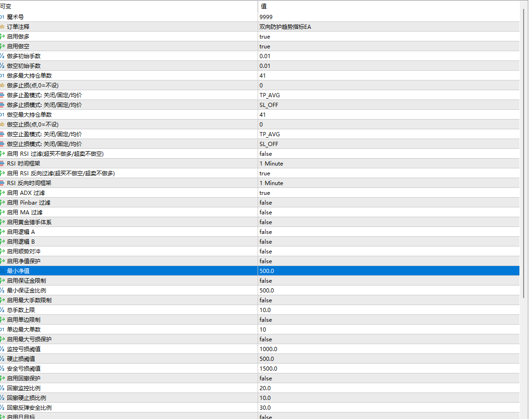Click the integer icon beside 单边最大单数
This screenshot has width=532, height=419.
[x=2, y=330]
